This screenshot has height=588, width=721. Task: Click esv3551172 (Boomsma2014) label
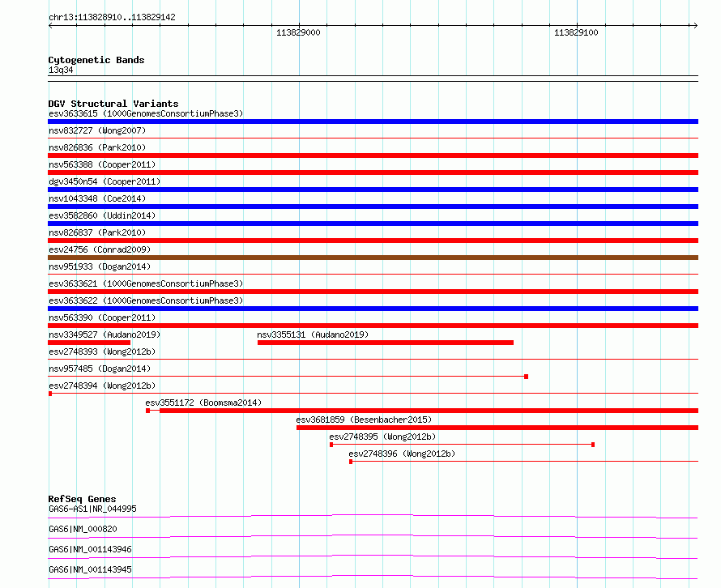pyautogui.click(x=203, y=403)
